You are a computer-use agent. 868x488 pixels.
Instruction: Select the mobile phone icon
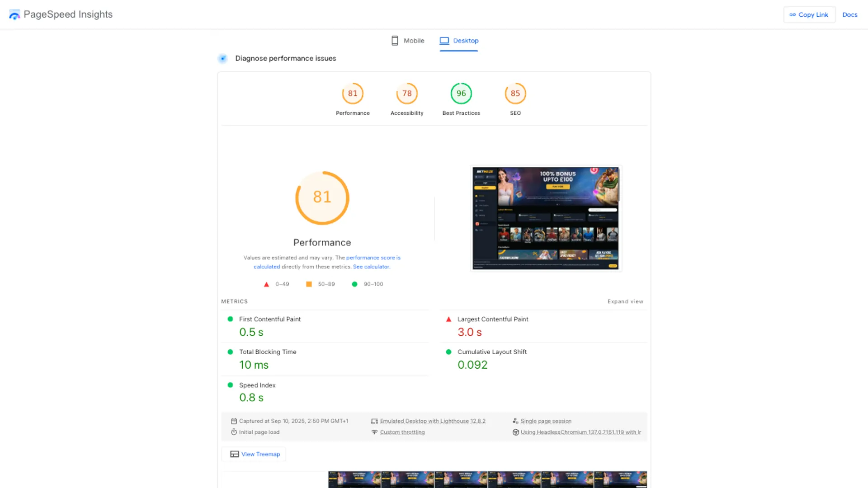click(x=394, y=40)
